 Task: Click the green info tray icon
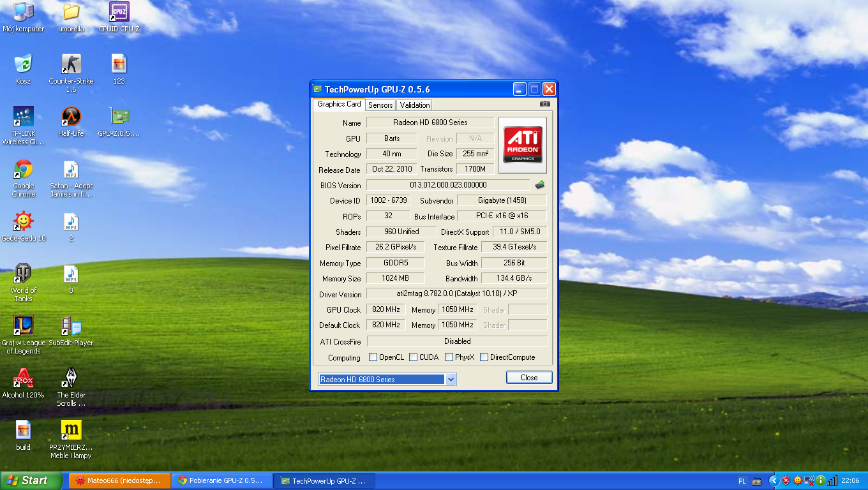pyautogui.click(x=821, y=480)
